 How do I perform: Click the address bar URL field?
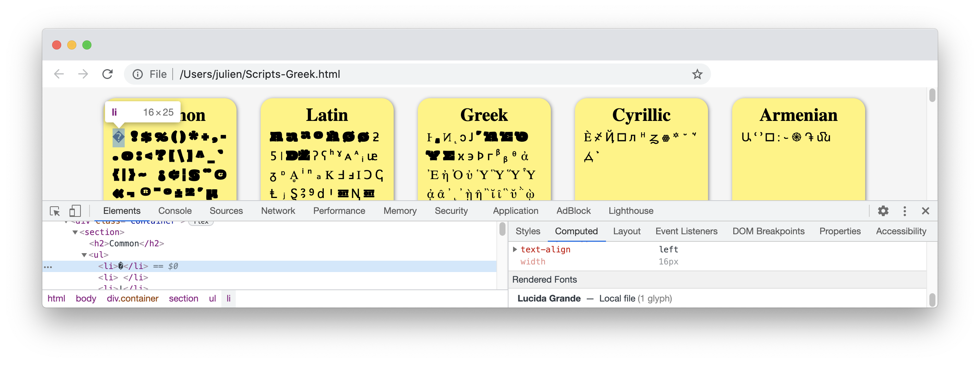pos(419,74)
